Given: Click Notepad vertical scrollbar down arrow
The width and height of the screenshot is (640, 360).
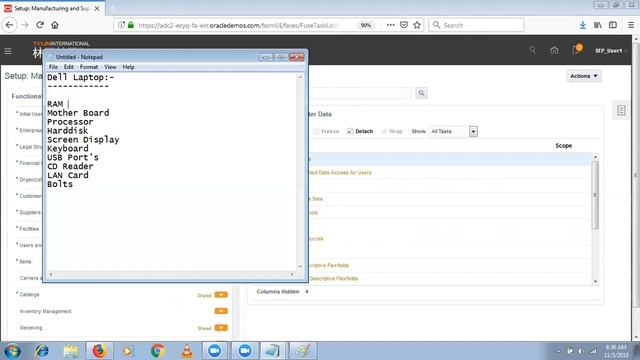Looking at the screenshot, I should tap(300, 267).
